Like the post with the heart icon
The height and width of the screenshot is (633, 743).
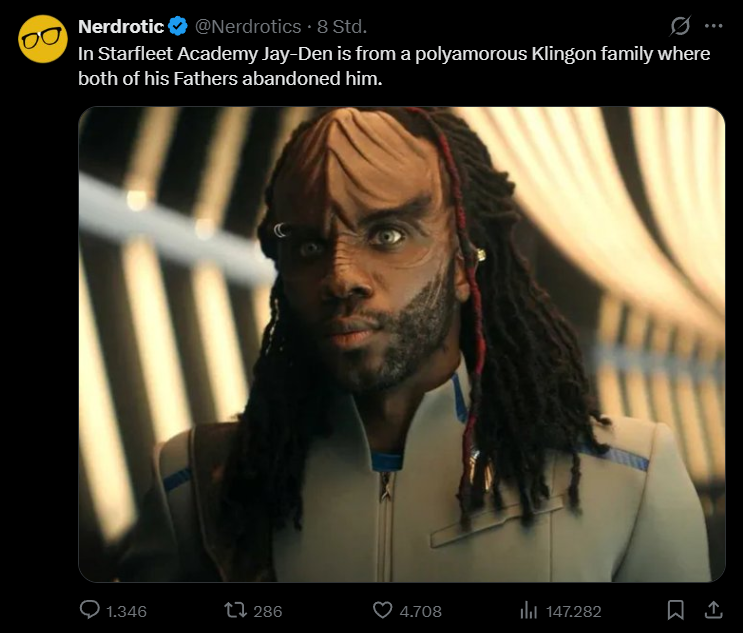(x=382, y=609)
